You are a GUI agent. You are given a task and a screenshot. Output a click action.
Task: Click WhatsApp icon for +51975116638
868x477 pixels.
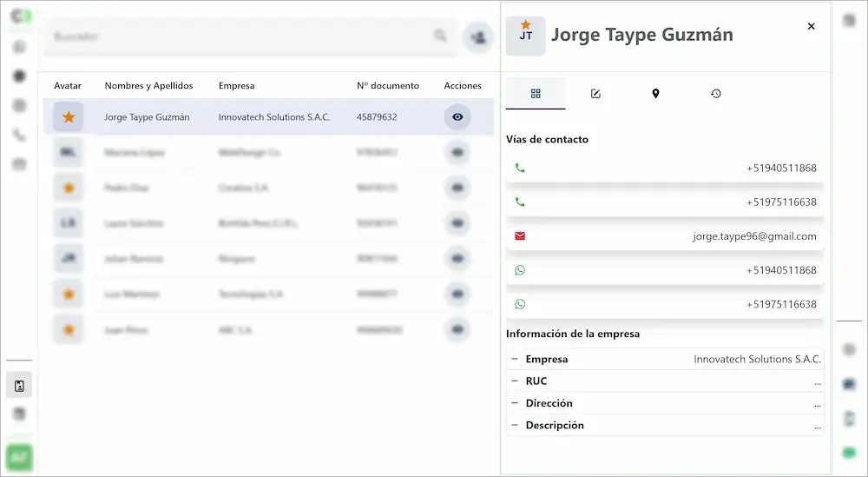click(520, 304)
